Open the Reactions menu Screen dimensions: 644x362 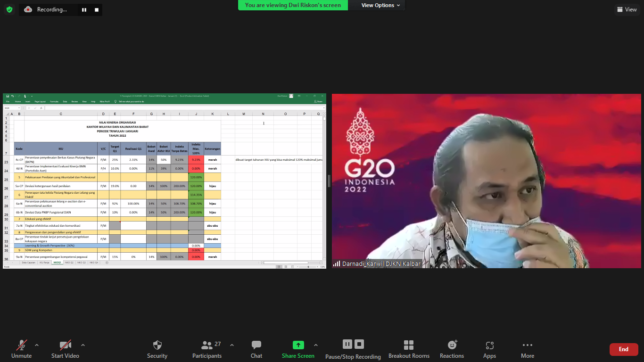pos(452,345)
